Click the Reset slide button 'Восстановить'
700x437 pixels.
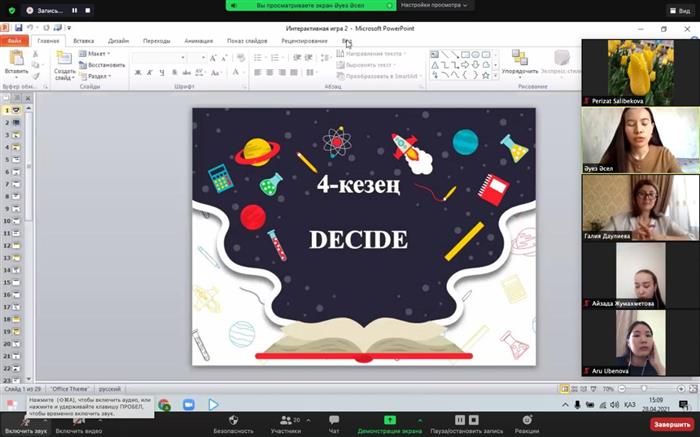click(104, 64)
